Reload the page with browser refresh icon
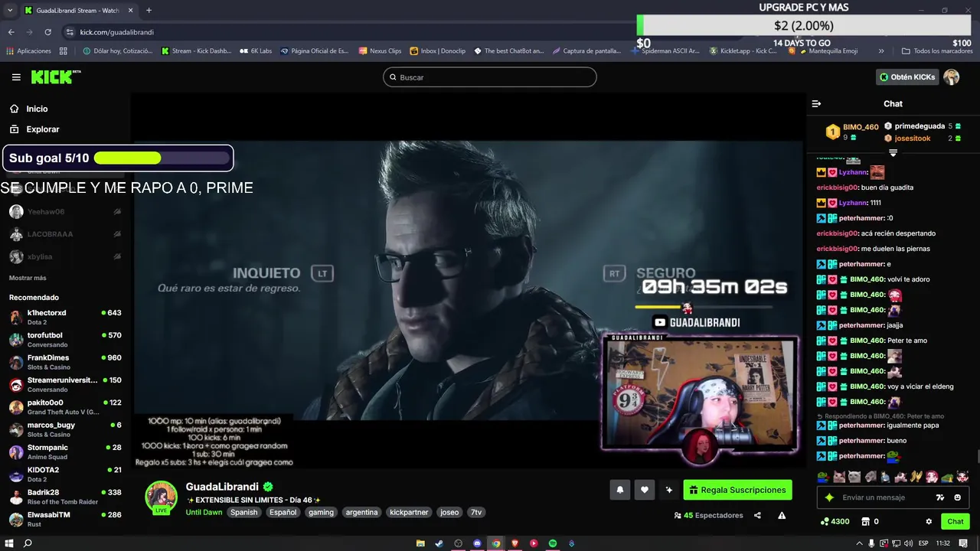The image size is (980, 551). 47,32
